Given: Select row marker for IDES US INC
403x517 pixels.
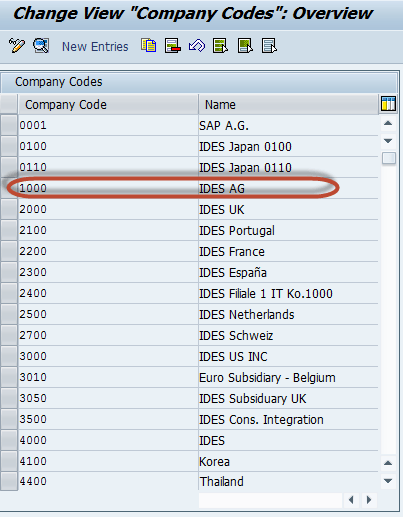Looking at the screenshot, I should tap(9, 356).
